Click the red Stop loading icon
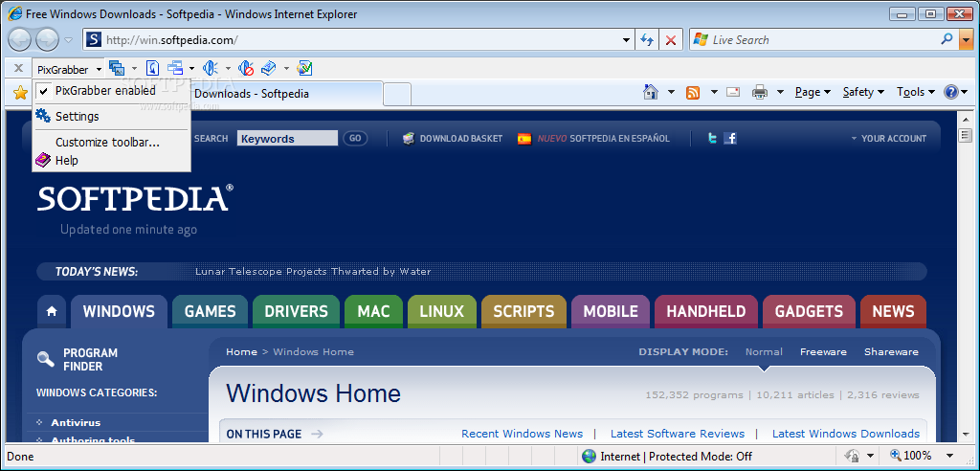Viewport: 980px width, 471px height. (x=671, y=40)
